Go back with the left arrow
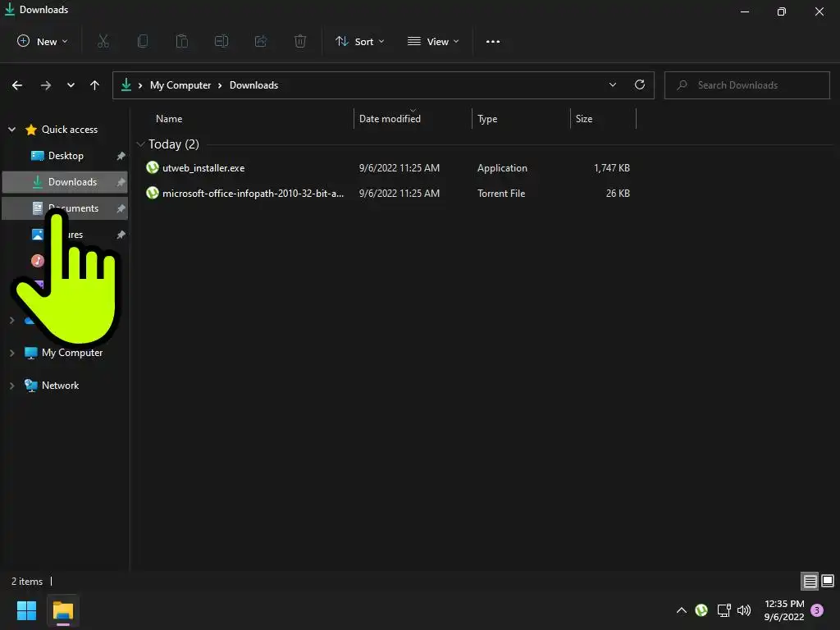840x630 pixels. pyautogui.click(x=17, y=85)
